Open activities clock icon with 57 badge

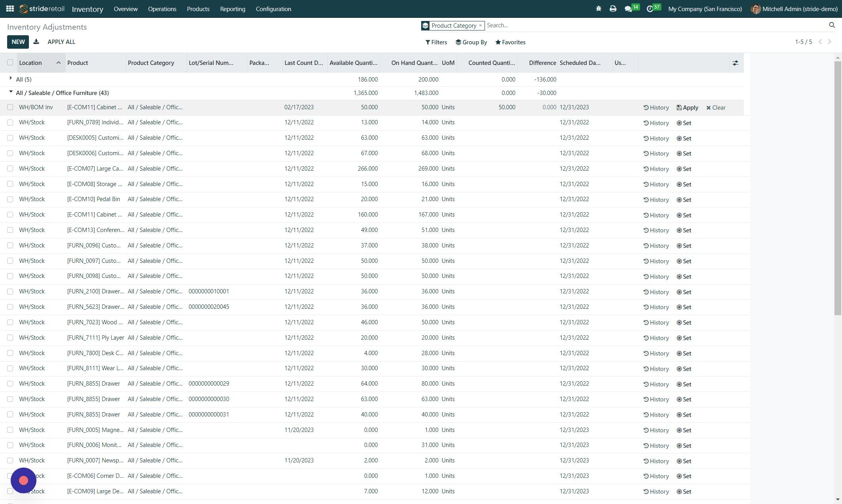[x=650, y=9]
